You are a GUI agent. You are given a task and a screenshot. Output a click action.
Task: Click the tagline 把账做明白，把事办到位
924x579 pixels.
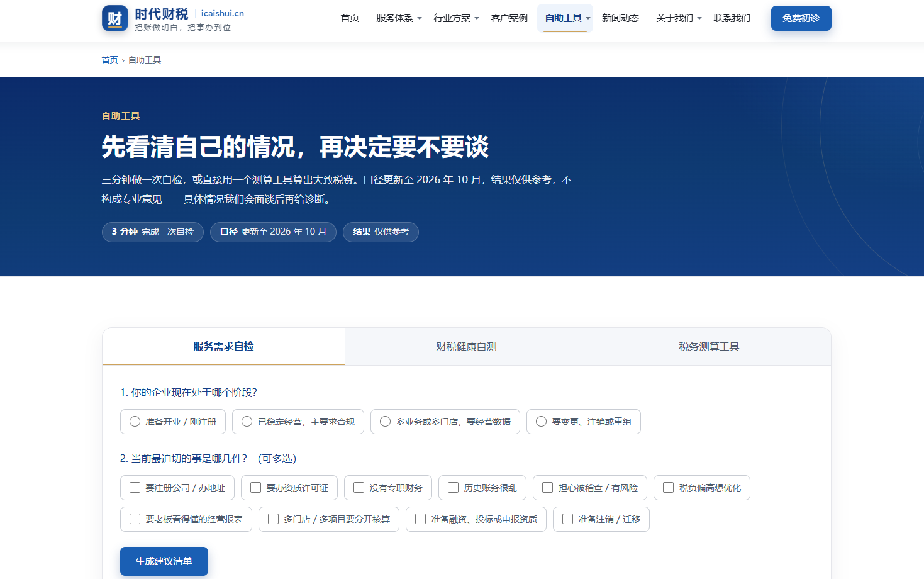click(x=183, y=28)
